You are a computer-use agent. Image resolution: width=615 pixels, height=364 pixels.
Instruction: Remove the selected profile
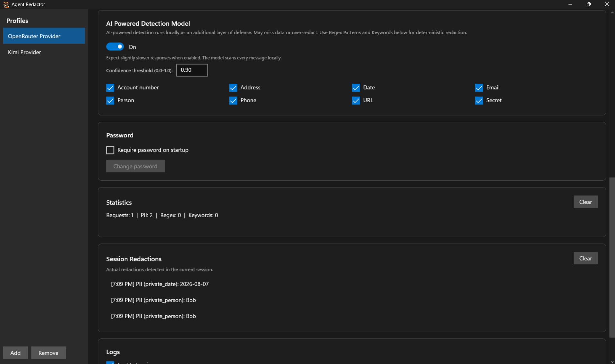(x=48, y=353)
